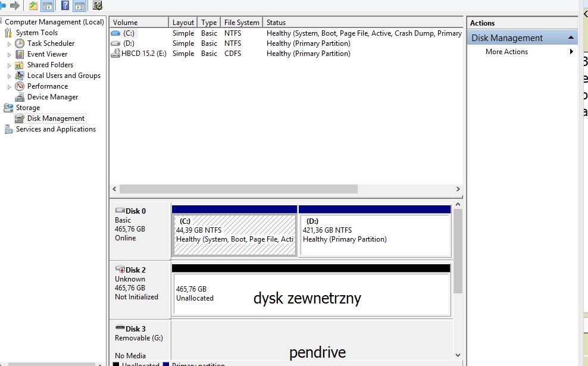Expand the Shared Folders tree node
The width and height of the screenshot is (588, 366).
point(10,65)
